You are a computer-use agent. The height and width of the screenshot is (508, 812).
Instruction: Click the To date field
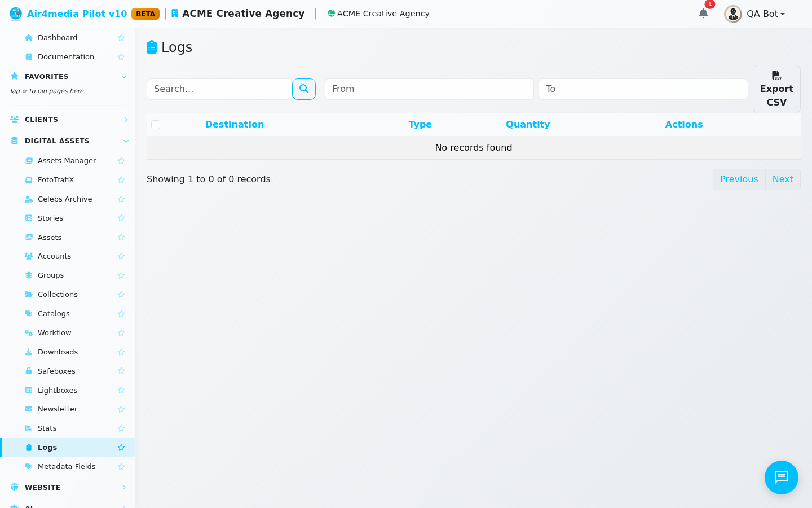643,89
